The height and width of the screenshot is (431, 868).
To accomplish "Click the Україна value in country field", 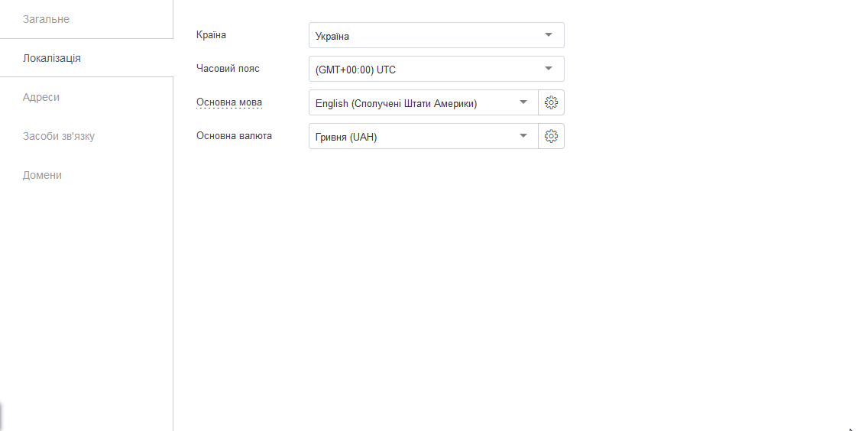I will click(332, 37).
